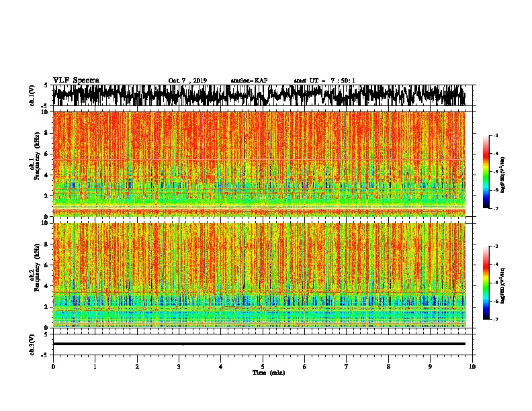This screenshot has width=532, height=411.
Task: Click time axis tick label '10'
Action: [472, 367]
